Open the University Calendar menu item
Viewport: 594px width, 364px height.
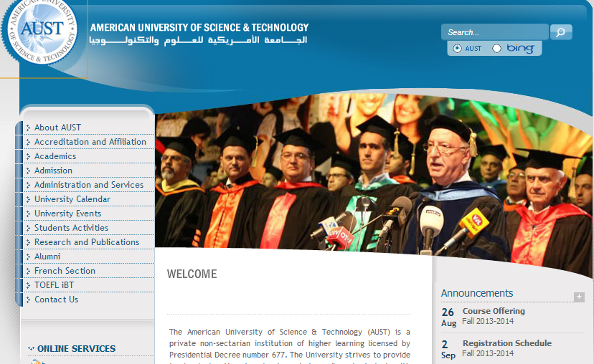pos(72,199)
